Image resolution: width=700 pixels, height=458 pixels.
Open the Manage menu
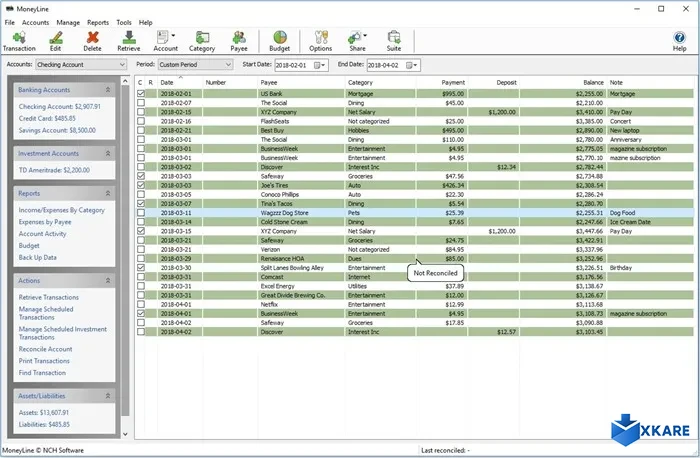tap(68, 22)
